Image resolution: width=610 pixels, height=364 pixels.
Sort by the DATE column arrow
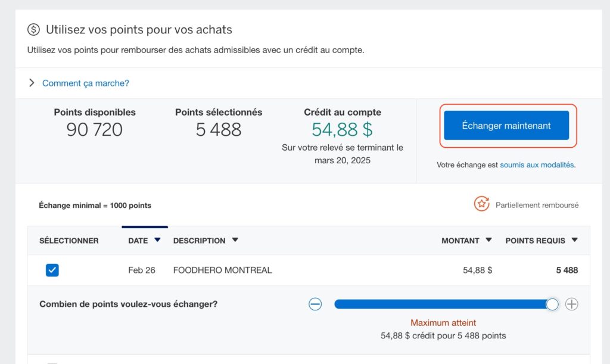tap(157, 240)
